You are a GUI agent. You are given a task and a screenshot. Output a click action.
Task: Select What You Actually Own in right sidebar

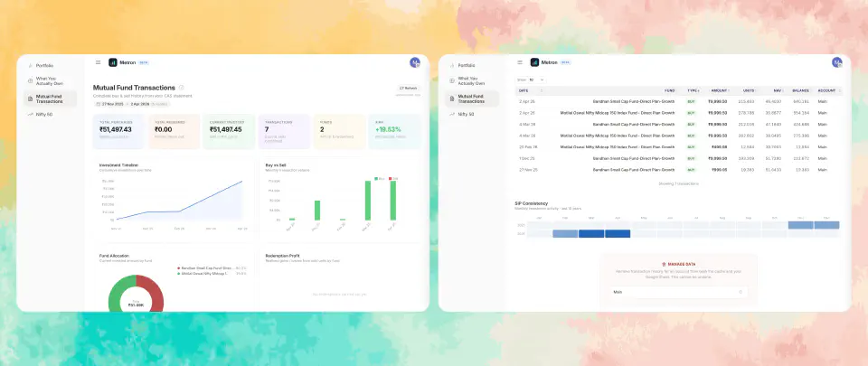tap(476, 80)
